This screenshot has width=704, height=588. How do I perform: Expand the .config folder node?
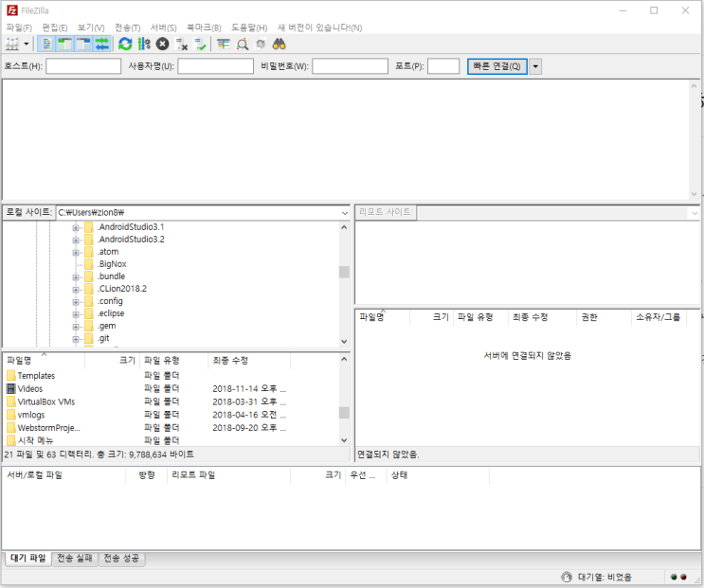(x=76, y=302)
